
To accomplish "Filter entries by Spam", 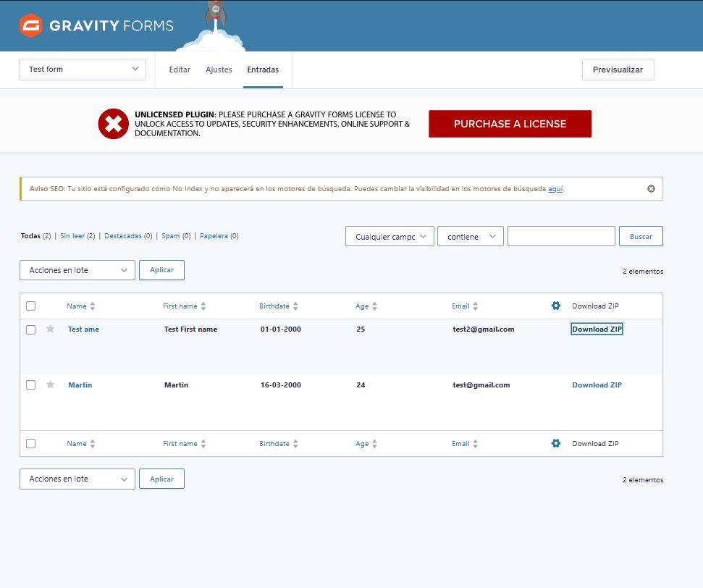I will tap(170, 236).
